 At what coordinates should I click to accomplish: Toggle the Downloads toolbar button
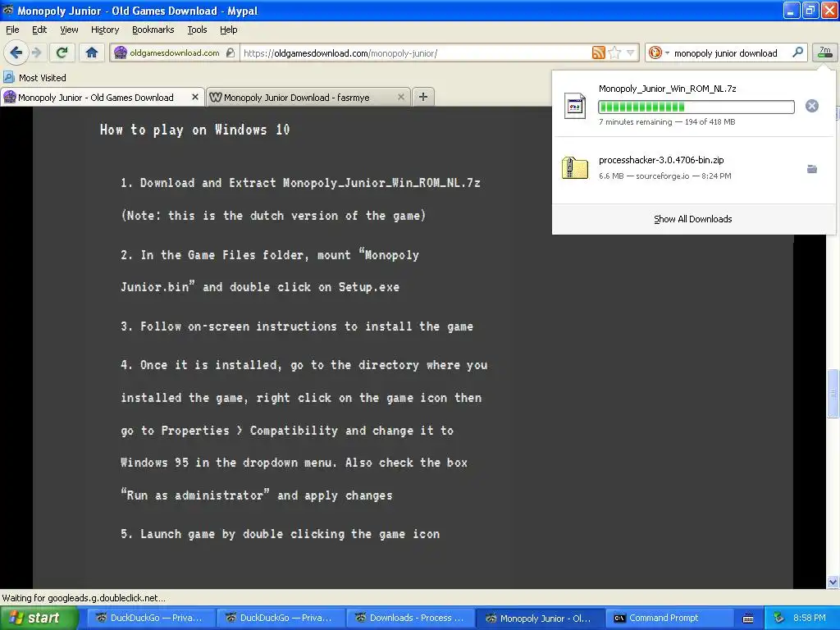point(825,52)
